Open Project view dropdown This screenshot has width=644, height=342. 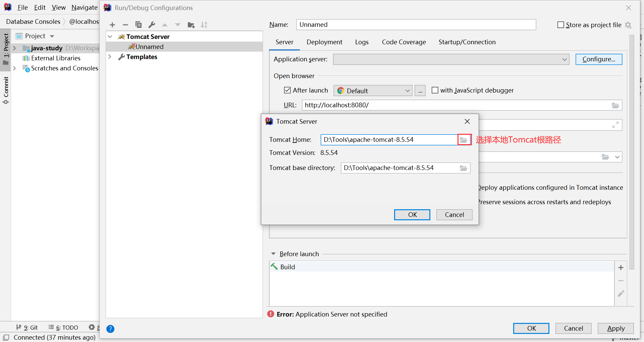pyautogui.click(x=52, y=36)
